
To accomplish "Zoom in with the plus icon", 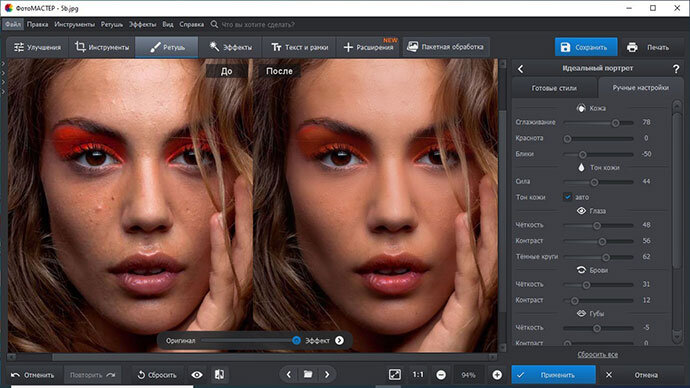I will coord(497,375).
